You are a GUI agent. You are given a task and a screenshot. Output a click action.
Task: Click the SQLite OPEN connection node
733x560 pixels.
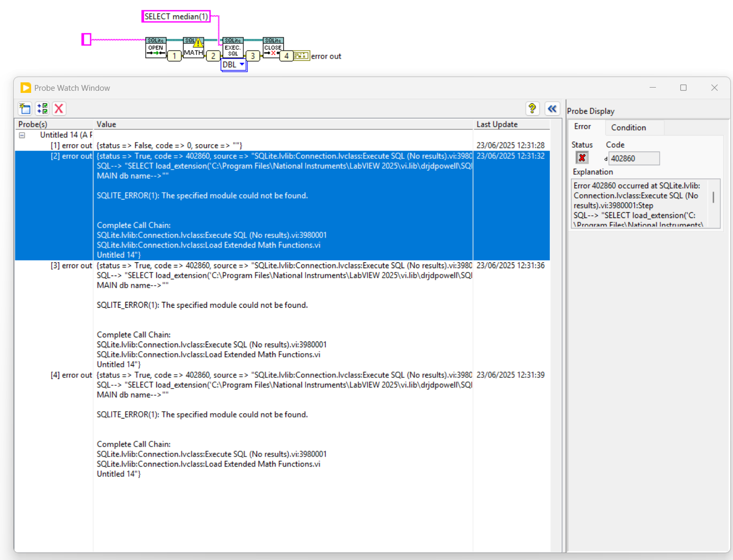coord(156,48)
